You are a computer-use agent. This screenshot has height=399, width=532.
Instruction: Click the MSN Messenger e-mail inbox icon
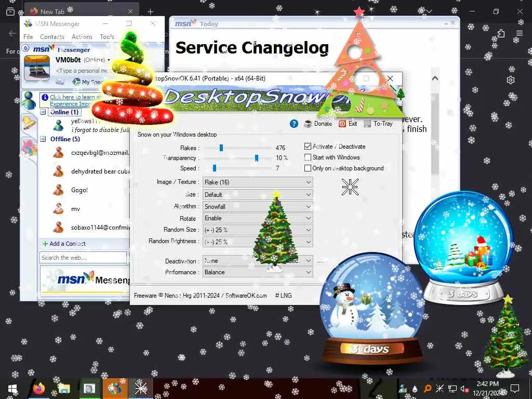[x=60, y=82]
